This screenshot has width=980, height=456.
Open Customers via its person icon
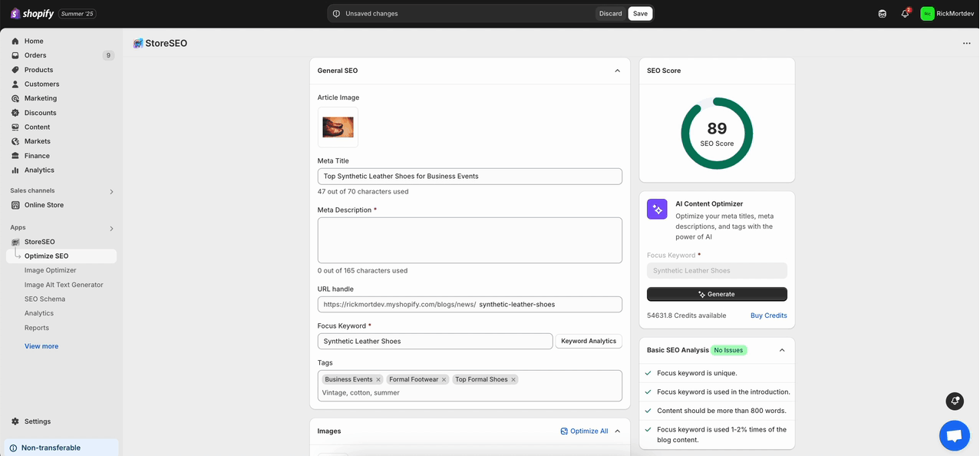[15, 84]
